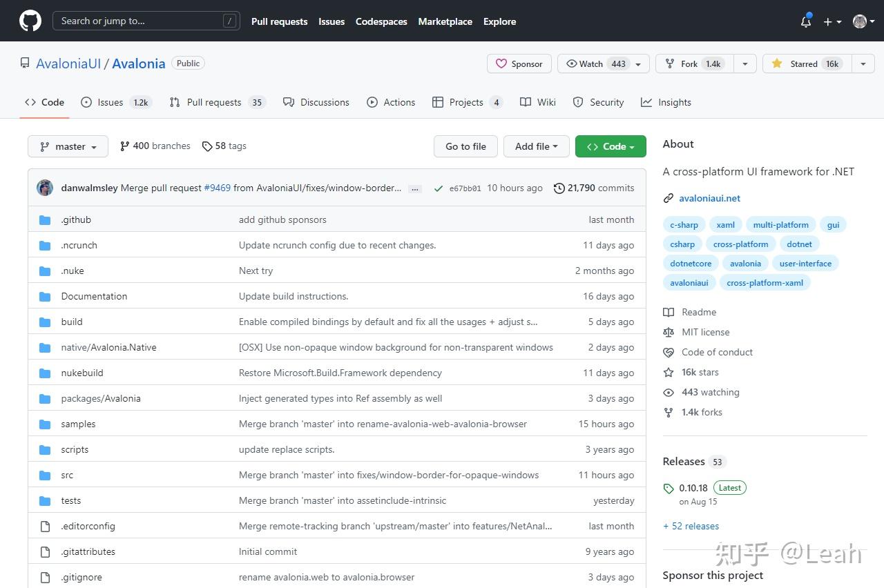View the MIT license
The width and height of the screenshot is (884, 588).
(x=697, y=332)
